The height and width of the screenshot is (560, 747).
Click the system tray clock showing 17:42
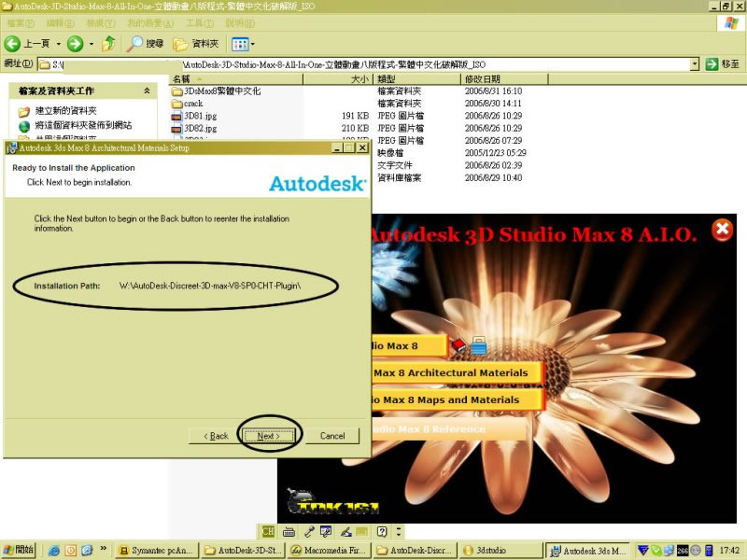point(729,551)
